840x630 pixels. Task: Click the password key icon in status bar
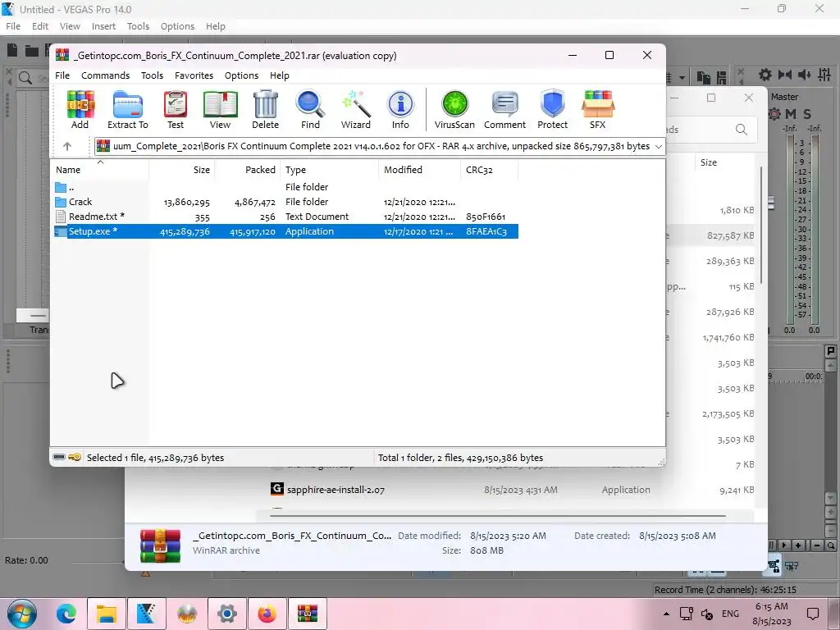[x=75, y=458]
